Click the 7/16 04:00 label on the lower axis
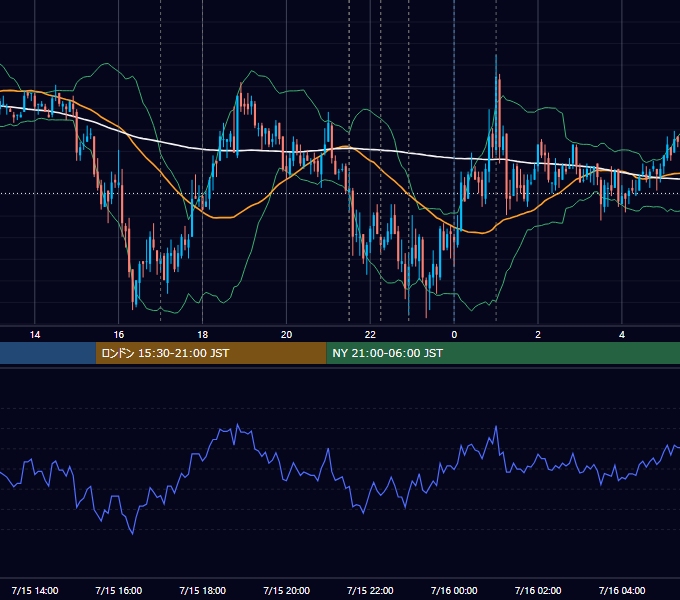 (622, 590)
